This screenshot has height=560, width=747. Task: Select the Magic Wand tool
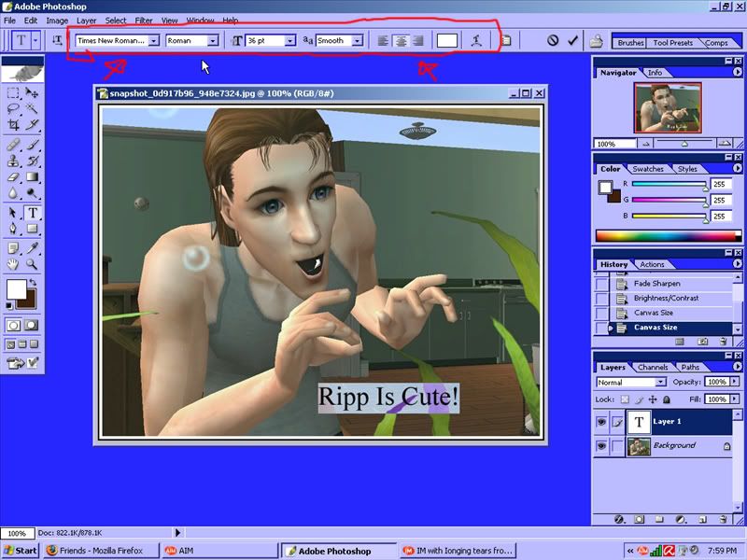[x=32, y=108]
